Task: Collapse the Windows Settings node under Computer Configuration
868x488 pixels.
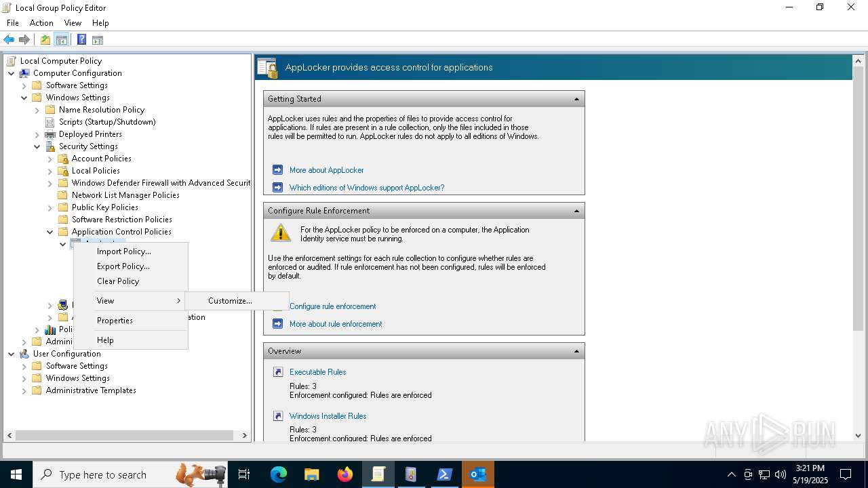Action: pyautogui.click(x=24, y=98)
